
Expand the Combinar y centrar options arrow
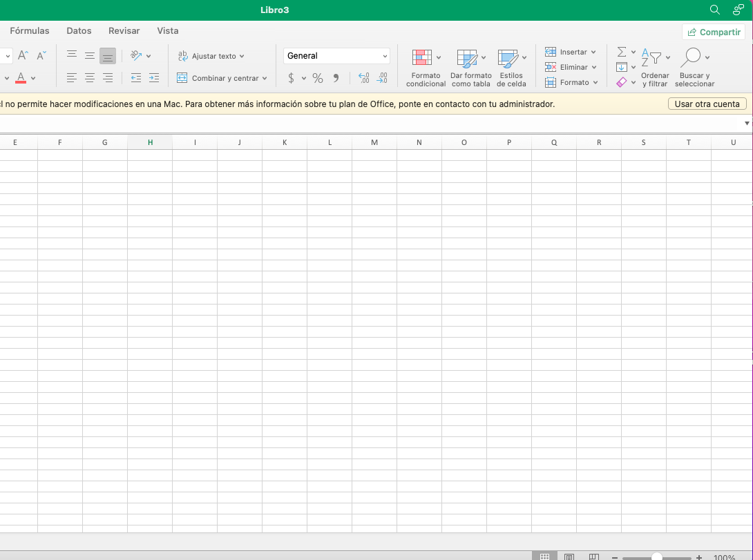(x=265, y=78)
